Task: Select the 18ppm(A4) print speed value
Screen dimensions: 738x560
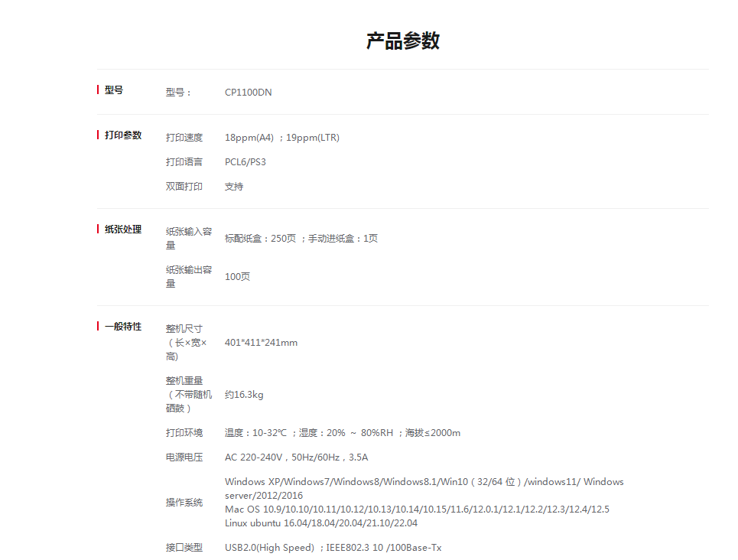Action: [249, 138]
